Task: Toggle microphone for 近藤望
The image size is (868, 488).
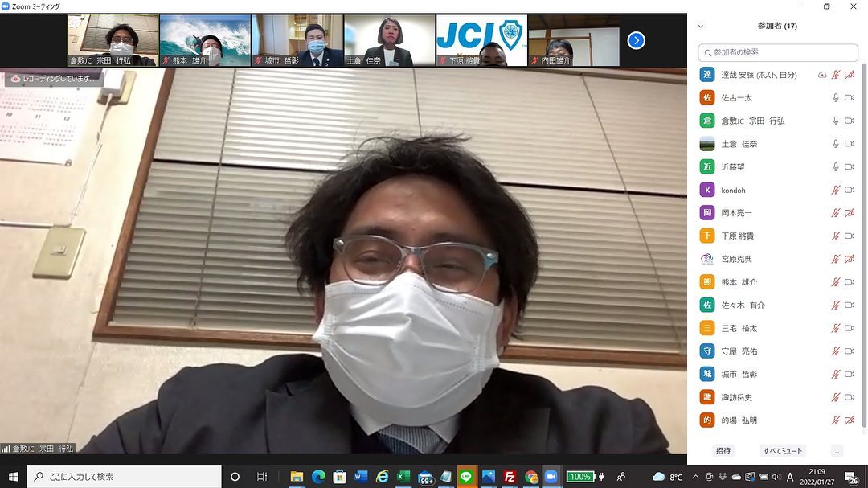Action: coord(836,166)
